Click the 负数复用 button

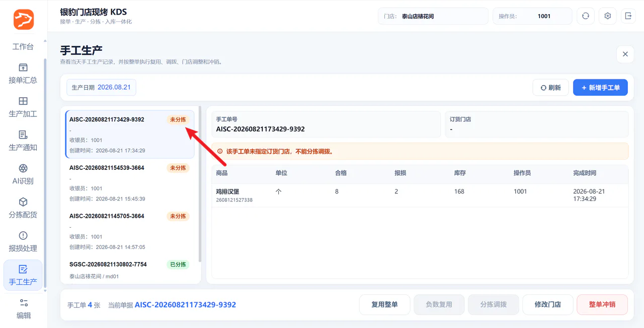[439, 304]
